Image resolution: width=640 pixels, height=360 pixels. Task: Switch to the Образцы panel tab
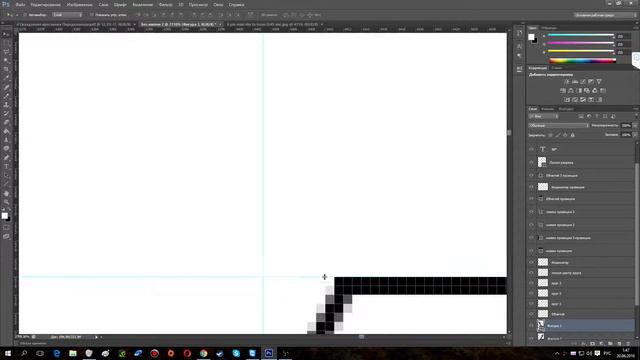pos(549,28)
